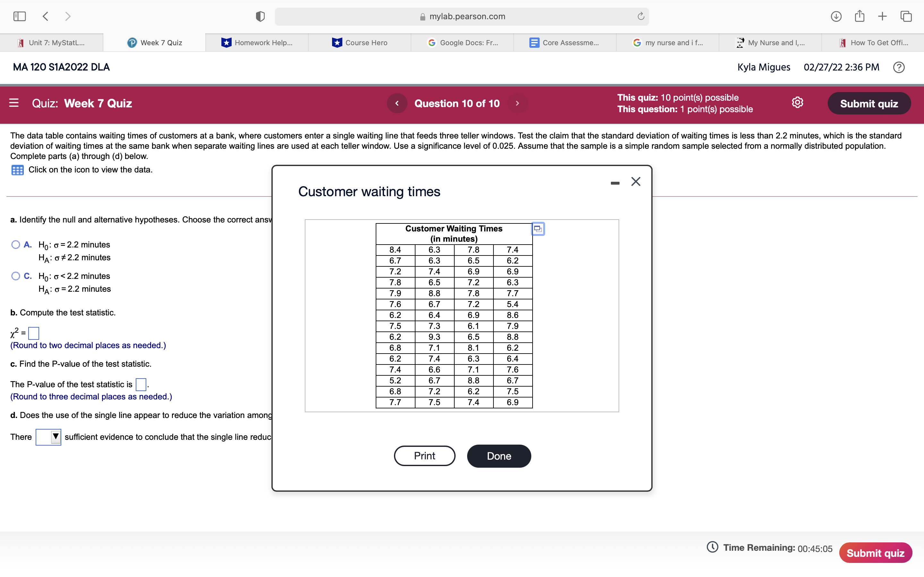
Task: Click the Safari share icon
Action: click(x=859, y=16)
